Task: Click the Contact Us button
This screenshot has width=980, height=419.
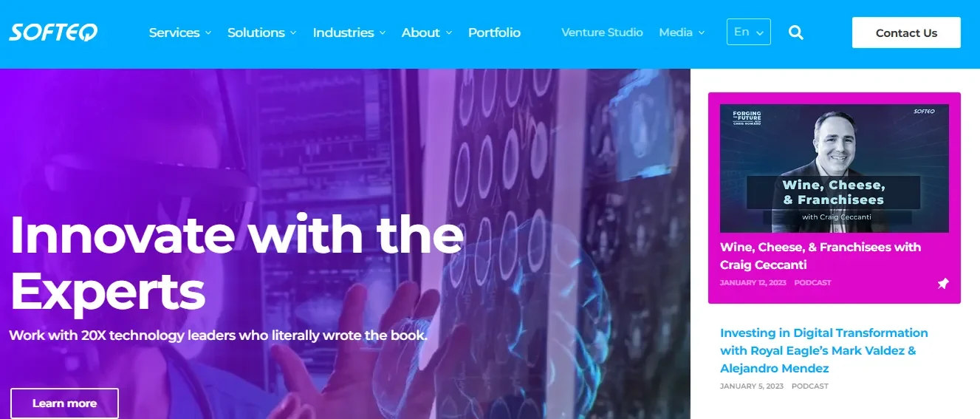Action: pos(906,33)
